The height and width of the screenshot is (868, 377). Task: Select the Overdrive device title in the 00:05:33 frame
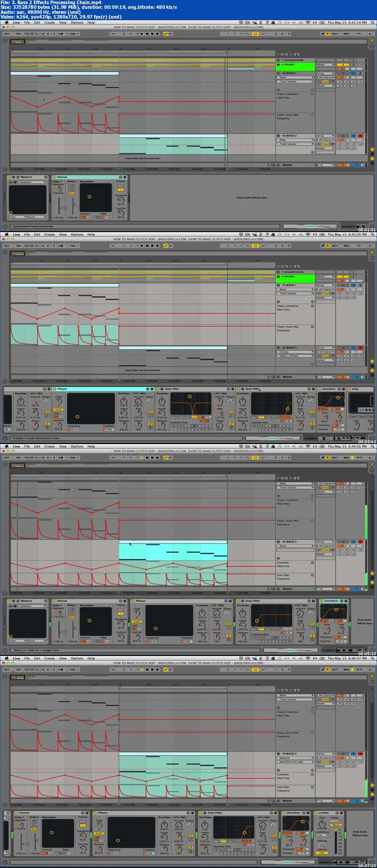coord(331,601)
